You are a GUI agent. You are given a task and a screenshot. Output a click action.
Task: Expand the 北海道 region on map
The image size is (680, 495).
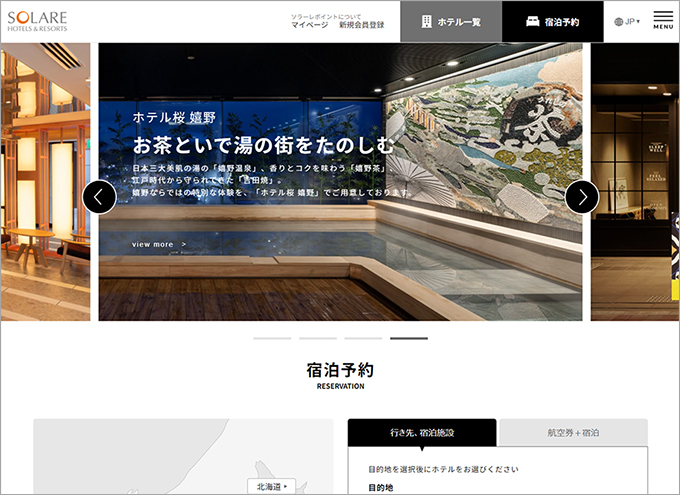coord(271,487)
